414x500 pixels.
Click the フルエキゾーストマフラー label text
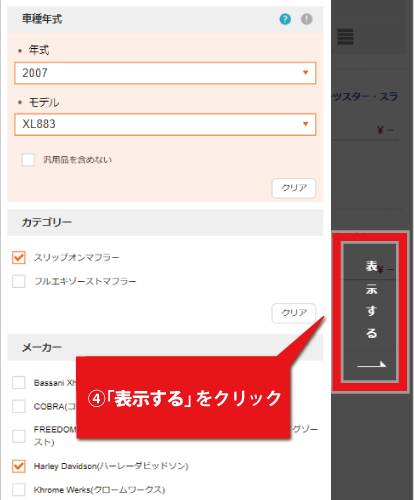pos(85,281)
